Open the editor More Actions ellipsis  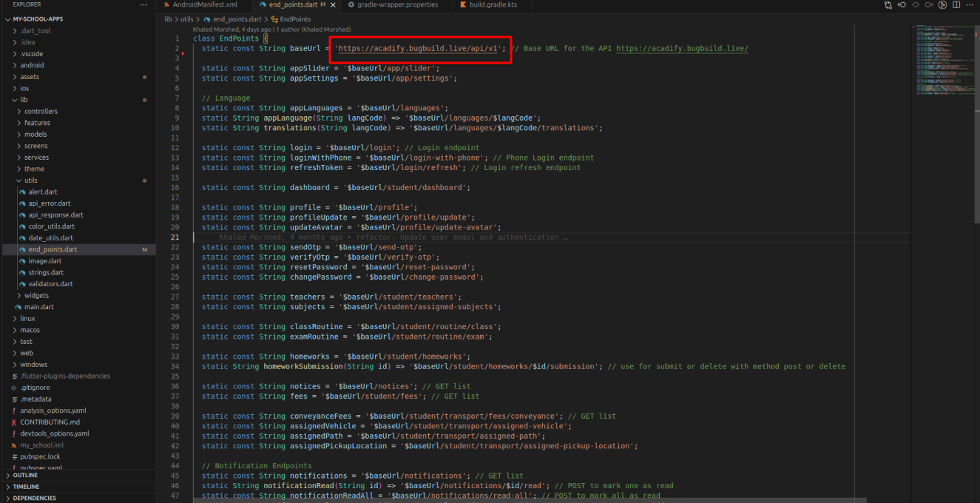pyautogui.click(x=970, y=5)
